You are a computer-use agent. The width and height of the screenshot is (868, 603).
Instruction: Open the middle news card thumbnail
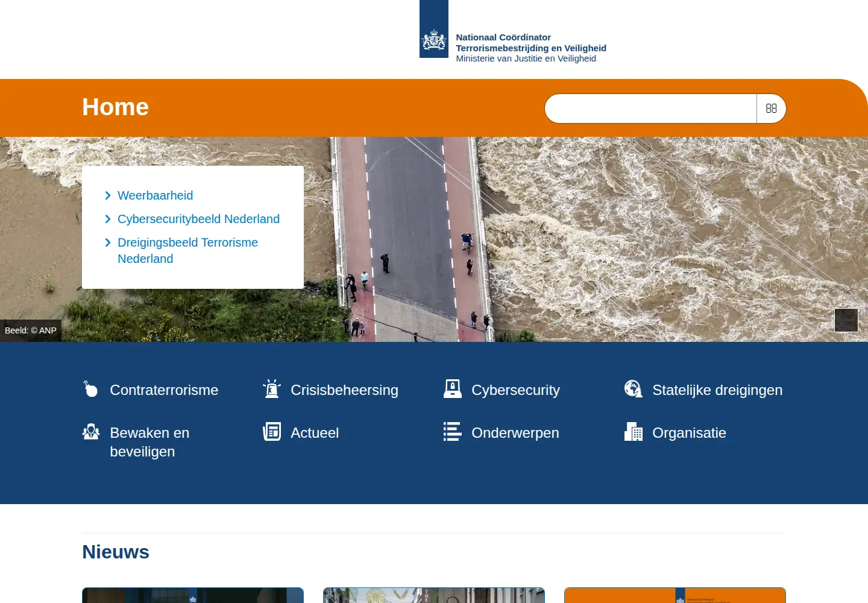click(x=434, y=595)
